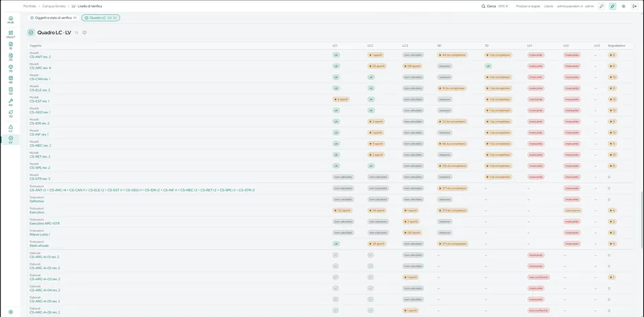The width and height of the screenshot is (644, 317).
Task: Click the highlighted green top-bar icon
Action: pos(612,6)
